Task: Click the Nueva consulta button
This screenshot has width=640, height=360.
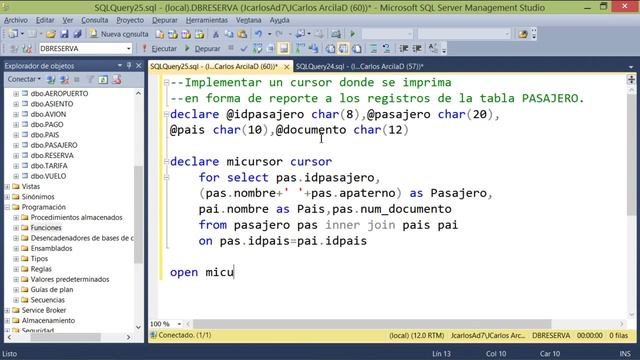Action: (x=119, y=34)
